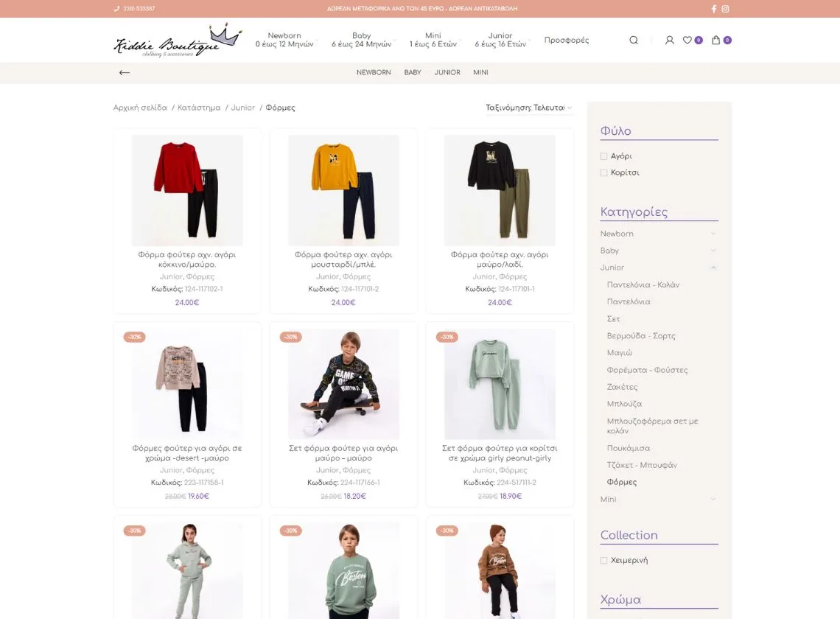Expand the Baby category chevron
Image resolution: width=840 pixels, height=619 pixels.
click(x=713, y=251)
